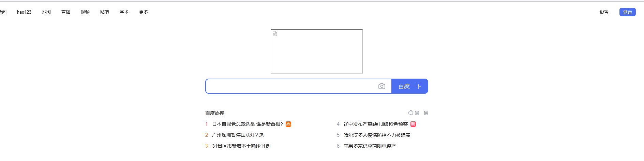Expand the 更多 more menu

[x=144, y=12]
